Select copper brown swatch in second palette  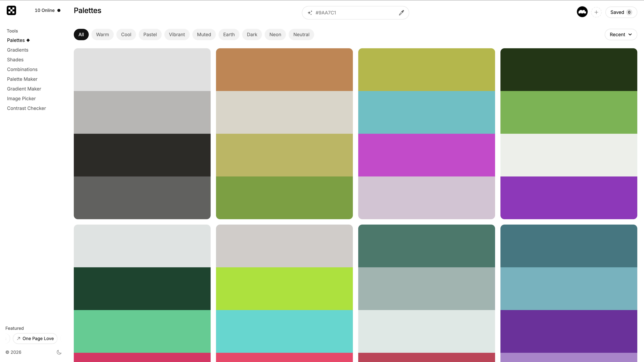pos(284,70)
